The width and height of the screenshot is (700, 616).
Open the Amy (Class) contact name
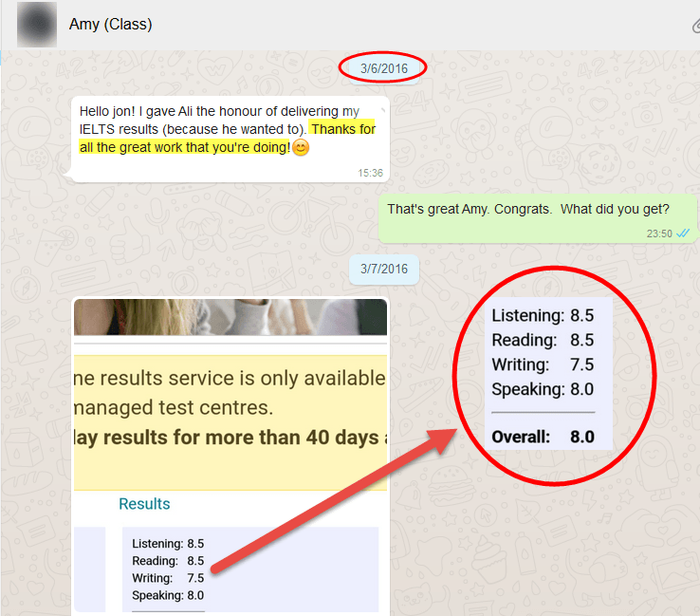(110, 24)
